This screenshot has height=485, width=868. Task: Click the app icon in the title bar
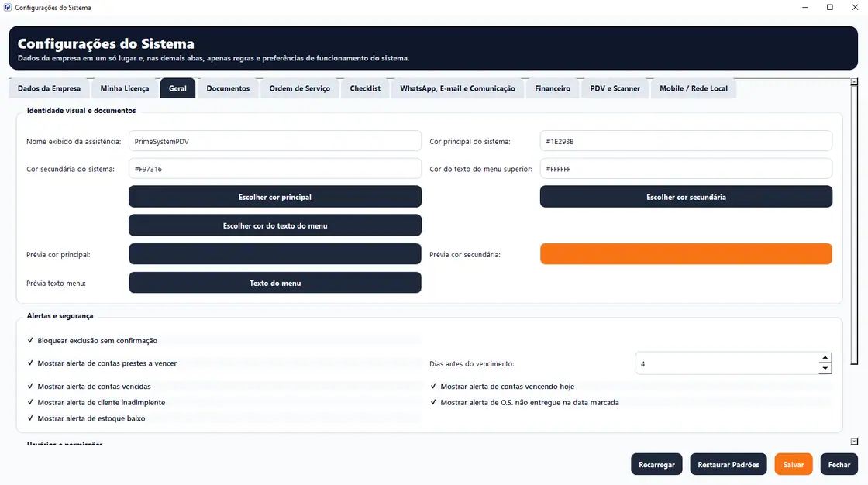click(8, 7)
